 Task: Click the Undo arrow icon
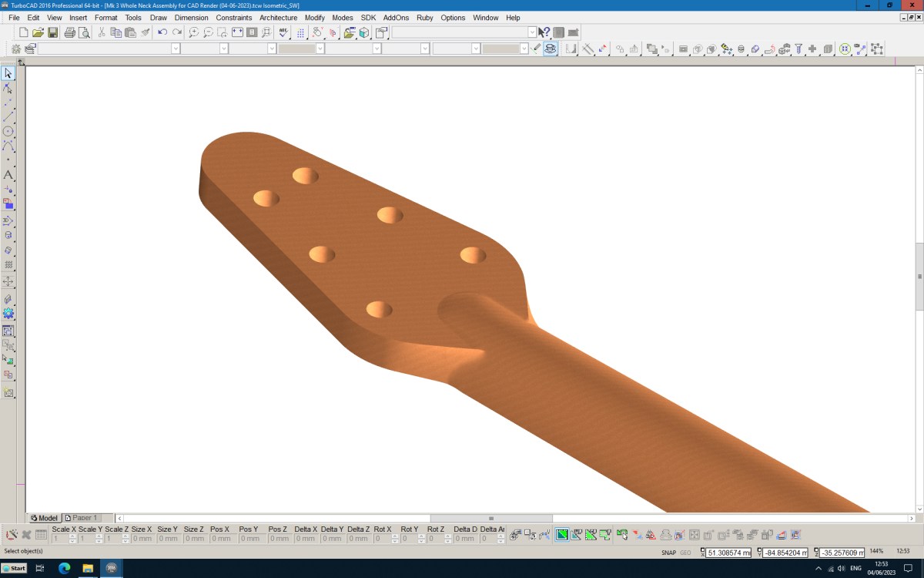click(162, 32)
